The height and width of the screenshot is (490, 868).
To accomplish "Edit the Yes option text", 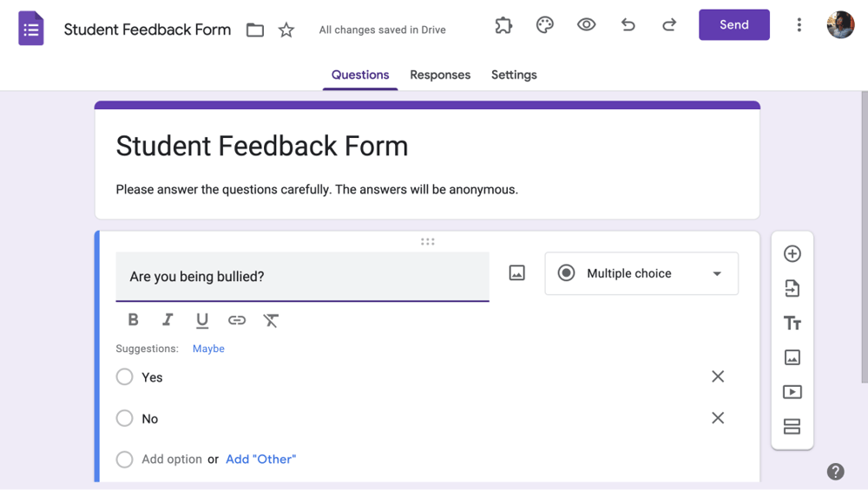I will [x=152, y=378].
